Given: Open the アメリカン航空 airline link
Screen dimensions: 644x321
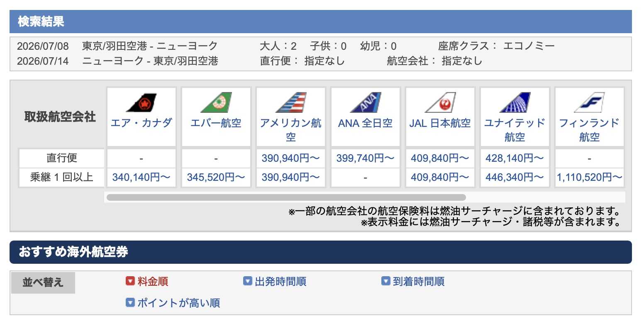Looking at the screenshot, I should (290, 130).
